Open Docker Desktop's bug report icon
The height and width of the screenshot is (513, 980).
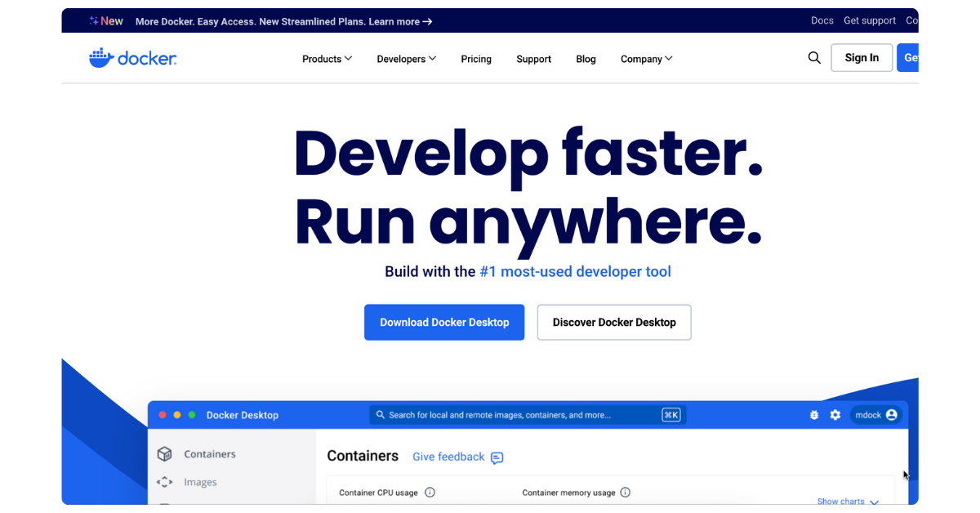point(813,414)
